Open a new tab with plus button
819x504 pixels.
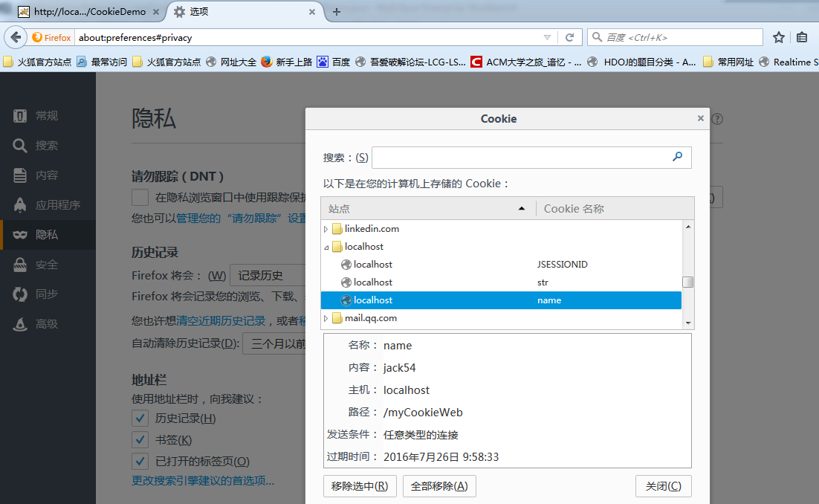(337, 11)
